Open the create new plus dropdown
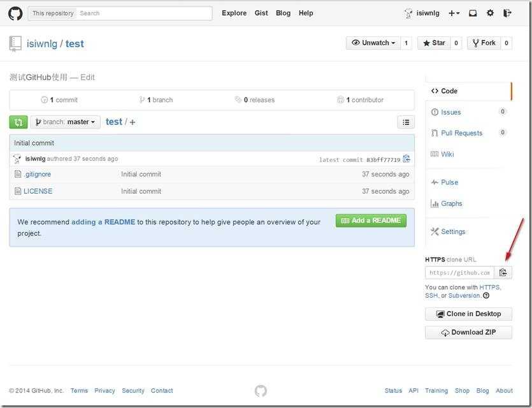 (x=454, y=13)
